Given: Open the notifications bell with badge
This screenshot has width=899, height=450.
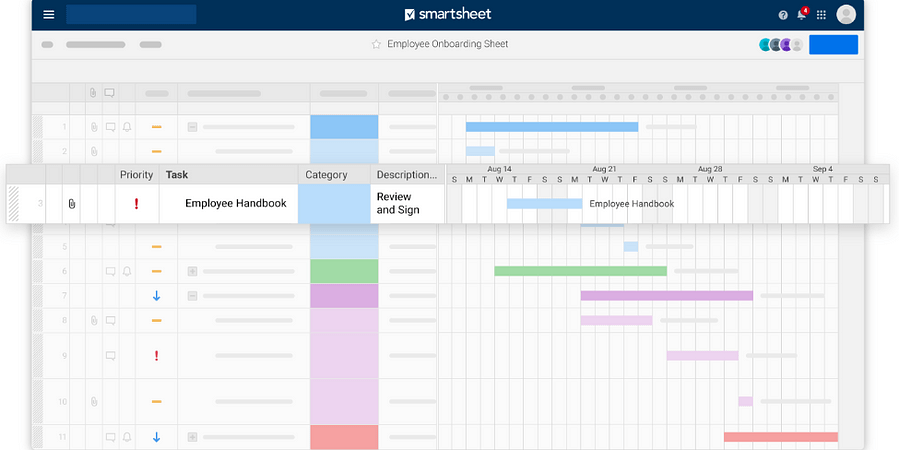Looking at the screenshot, I should [802, 14].
